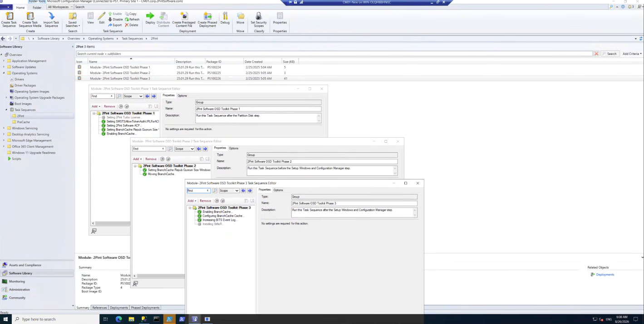Click the Windows Start button
Screen dimensions: 644x324
point(5,319)
